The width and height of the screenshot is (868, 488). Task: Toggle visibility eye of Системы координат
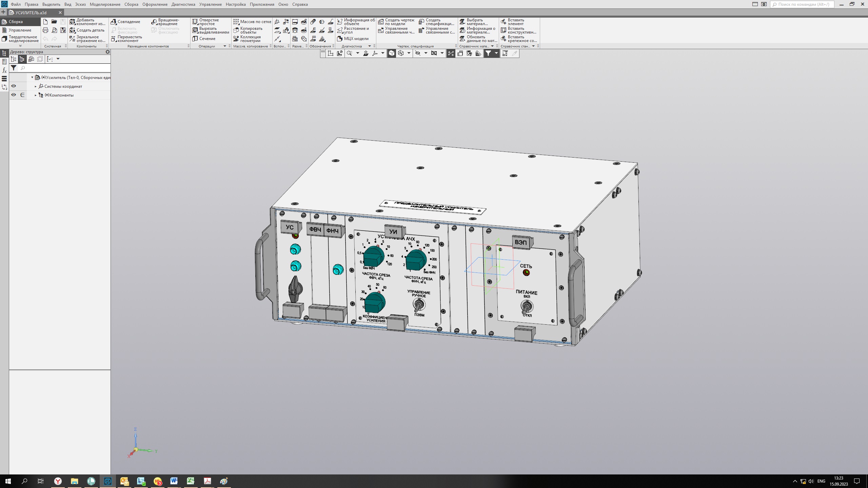[x=14, y=86]
